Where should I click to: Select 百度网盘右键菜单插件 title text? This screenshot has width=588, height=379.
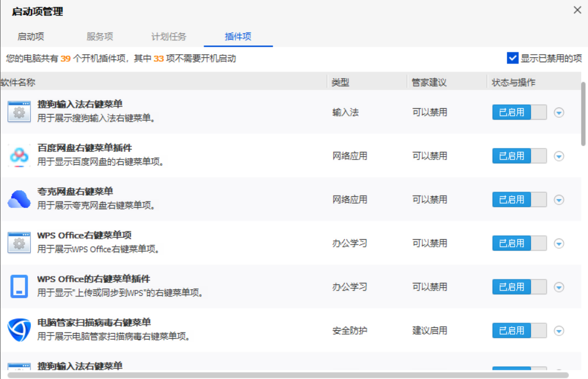click(x=84, y=148)
